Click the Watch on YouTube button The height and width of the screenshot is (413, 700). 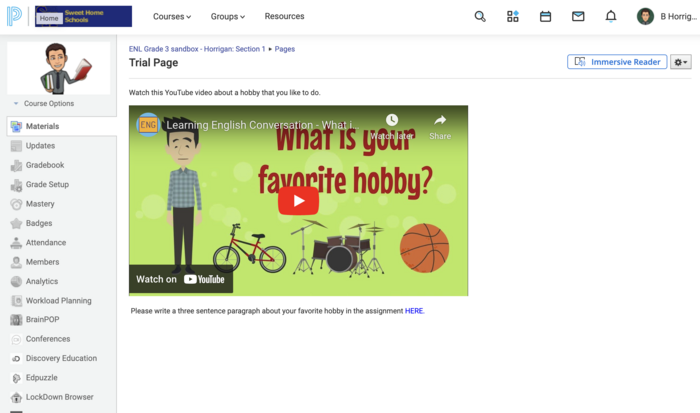181,279
